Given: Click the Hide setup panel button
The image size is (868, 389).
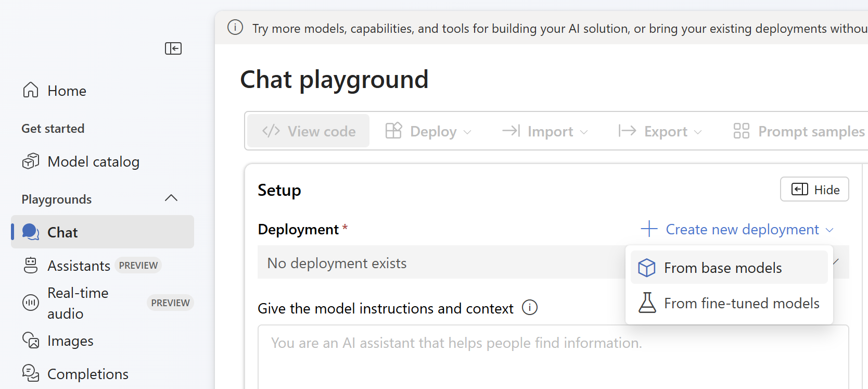Looking at the screenshot, I should 814,189.
